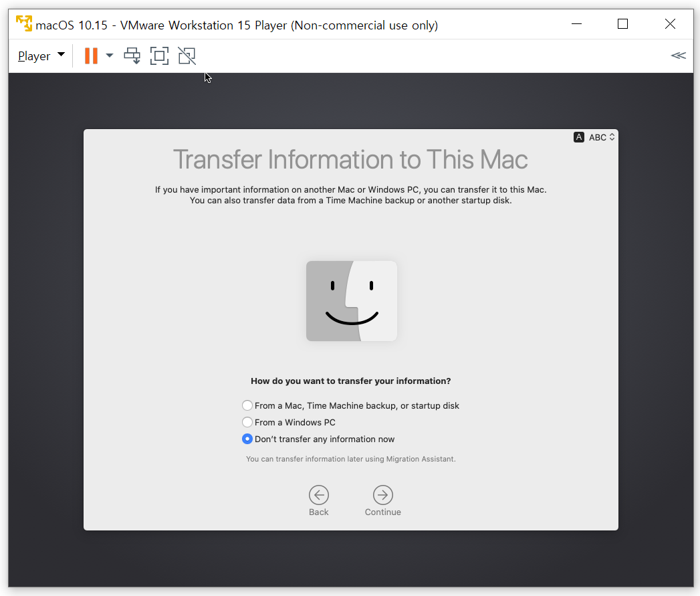Click the Back arrow icon
Image resolution: width=700 pixels, height=596 pixels.
[x=319, y=495]
